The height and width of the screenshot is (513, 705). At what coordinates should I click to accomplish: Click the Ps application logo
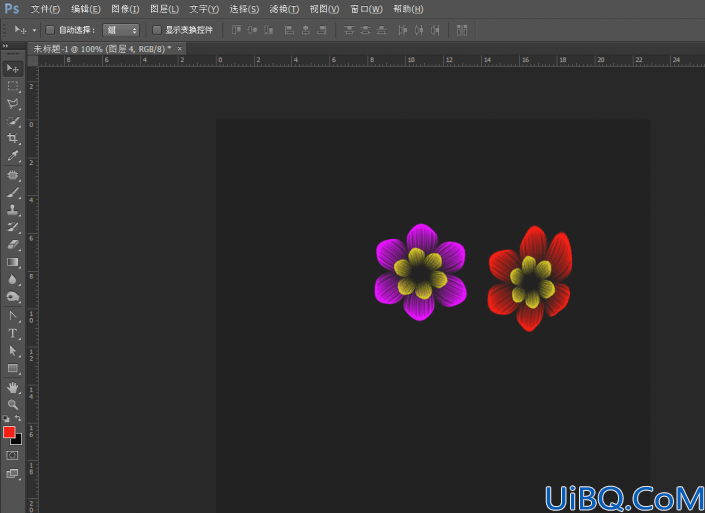12,9
